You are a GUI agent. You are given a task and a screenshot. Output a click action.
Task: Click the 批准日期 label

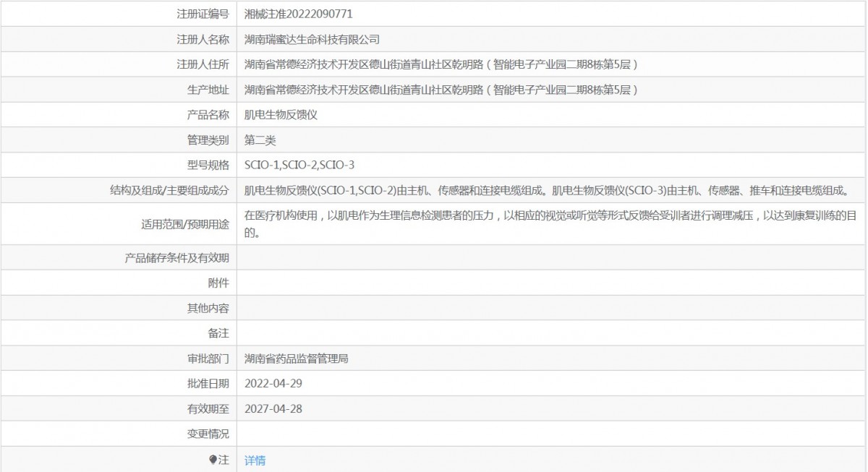(208, 383)
